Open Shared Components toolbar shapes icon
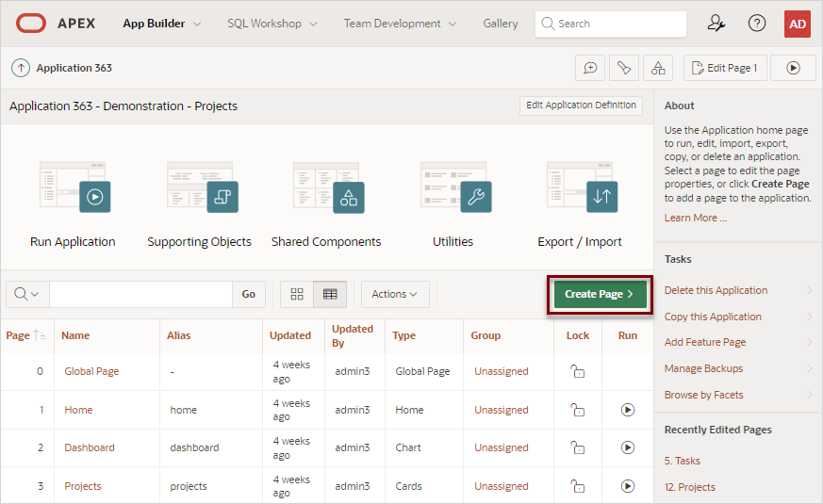 (658, 68)
